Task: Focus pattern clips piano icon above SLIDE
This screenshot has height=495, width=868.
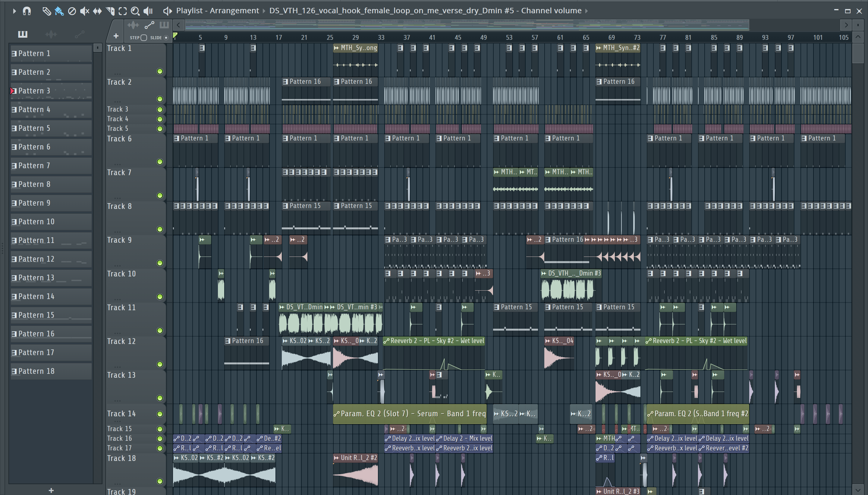Action: pos(164,25)
